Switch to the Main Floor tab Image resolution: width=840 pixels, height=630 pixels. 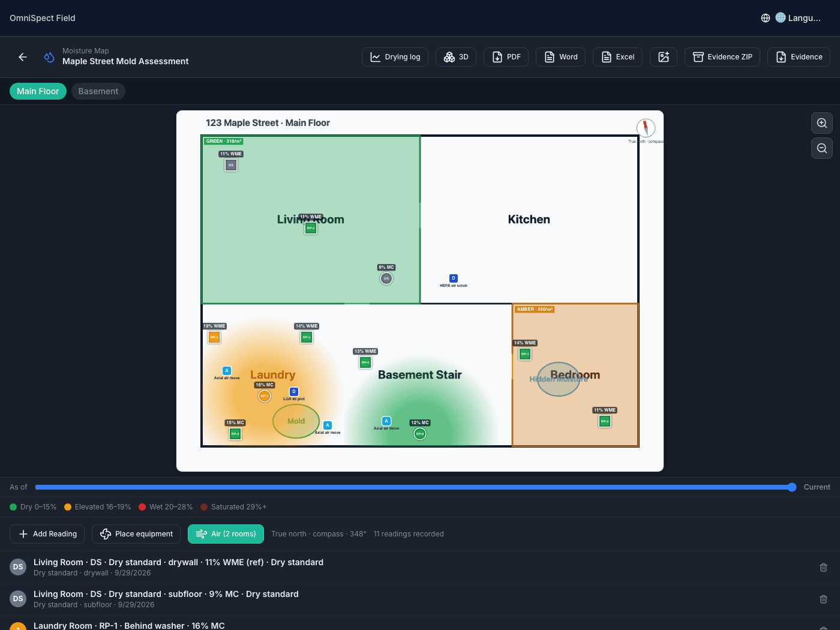[38, 91]
